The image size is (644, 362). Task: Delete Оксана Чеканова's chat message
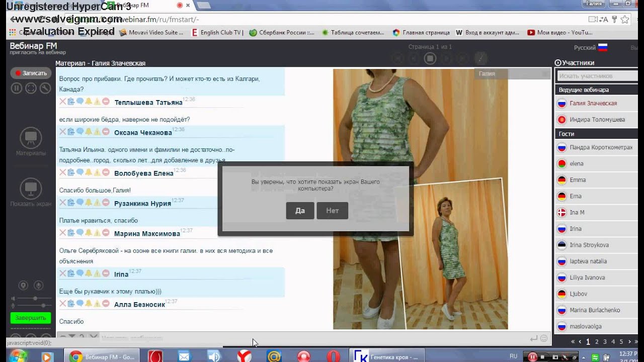(63, 132)
